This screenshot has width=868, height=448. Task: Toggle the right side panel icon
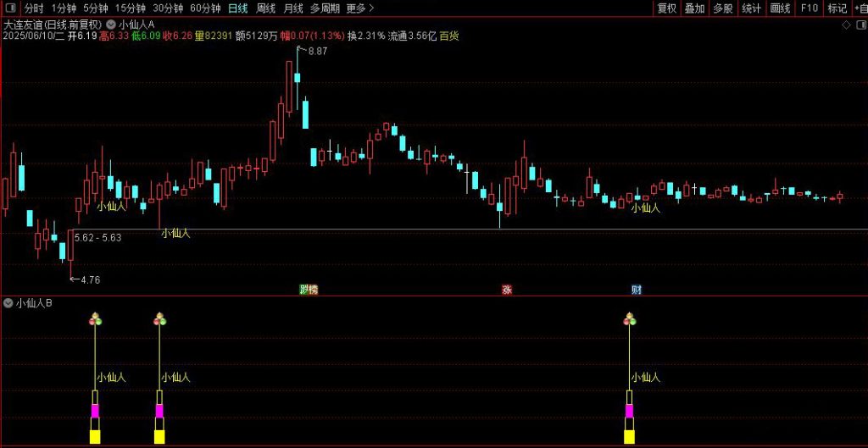coord(859,25)
